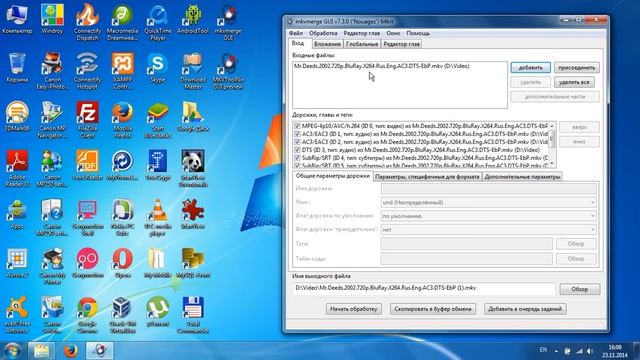Toggle checkbox for AC3/EAC3 ID 2 audio track

(x=297, y=142)
